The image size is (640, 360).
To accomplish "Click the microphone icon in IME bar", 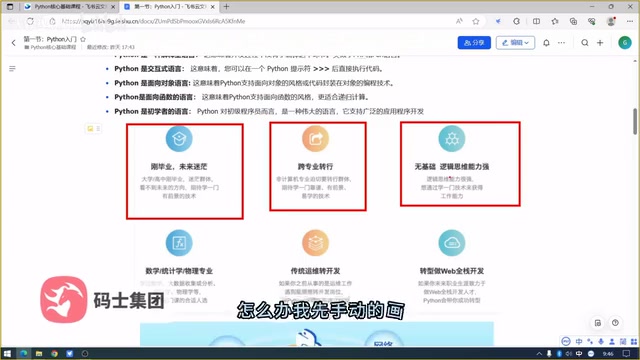I will click(601, 341).
